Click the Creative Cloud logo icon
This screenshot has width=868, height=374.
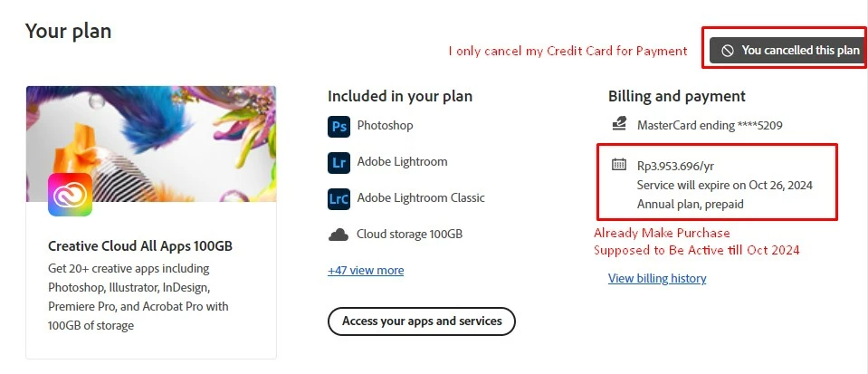tap(70, 195)
